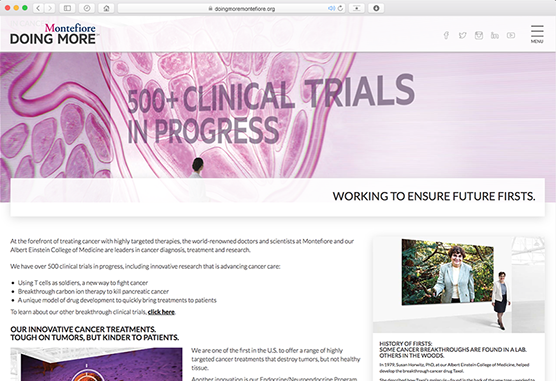Select 'Our innovative cancer treatments' heading
Viewport: 556px width, 381px height.
pos(95,333)
